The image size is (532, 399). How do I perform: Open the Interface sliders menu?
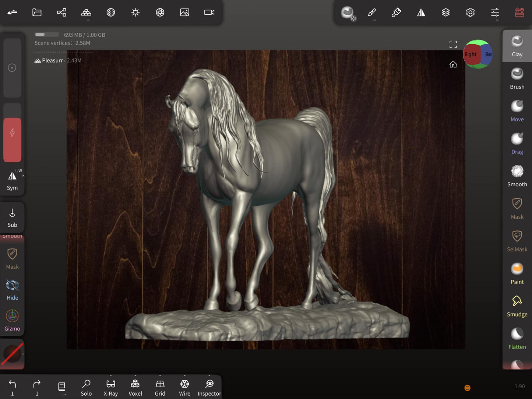[x=495, y=13]
